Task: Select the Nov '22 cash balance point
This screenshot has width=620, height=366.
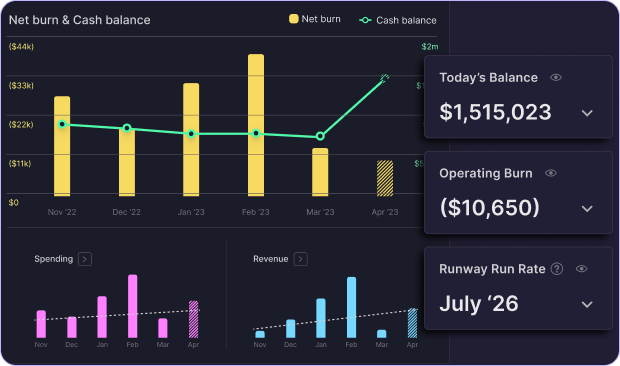Action: tap(62, 124)
